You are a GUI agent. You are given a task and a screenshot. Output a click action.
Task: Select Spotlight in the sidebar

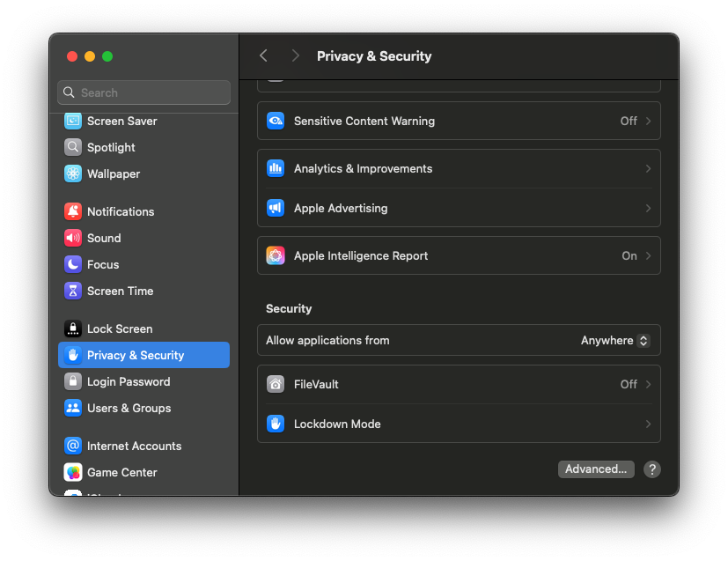click(x=144, y=148)
